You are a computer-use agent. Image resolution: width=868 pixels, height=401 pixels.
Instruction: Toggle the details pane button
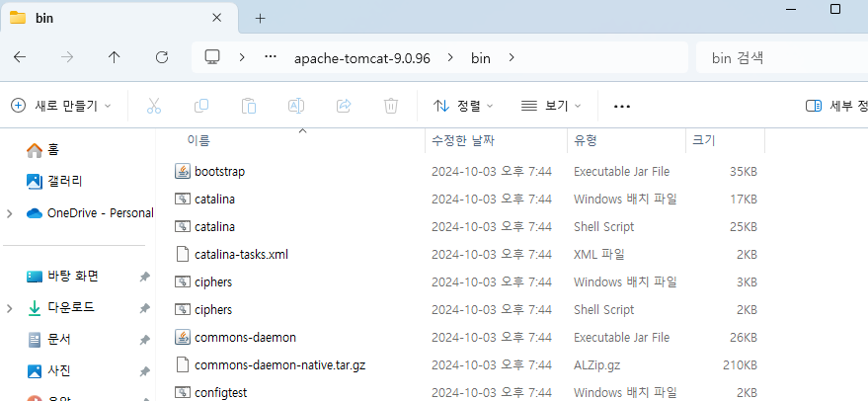(835, 106)
